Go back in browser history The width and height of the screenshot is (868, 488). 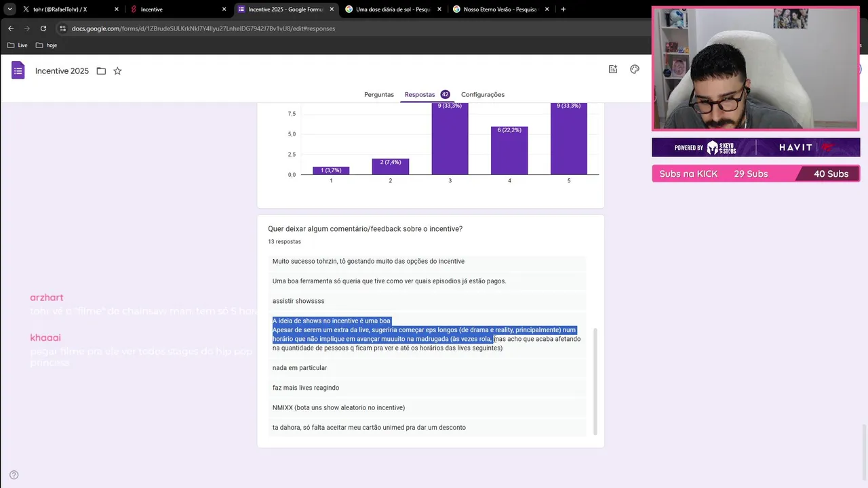click(x=11, y=28)
